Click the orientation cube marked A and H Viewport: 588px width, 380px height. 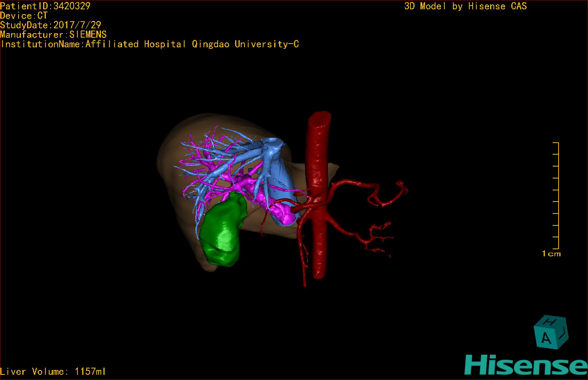coord(551,332)
